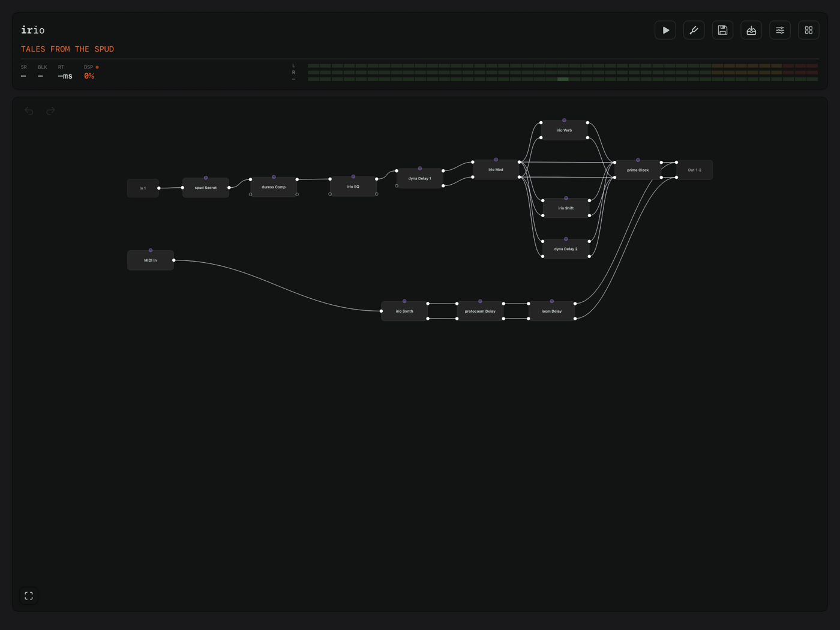840x630 pixels.
Task: Click the purple dot above dyna Delay 1
Action: 420,169
